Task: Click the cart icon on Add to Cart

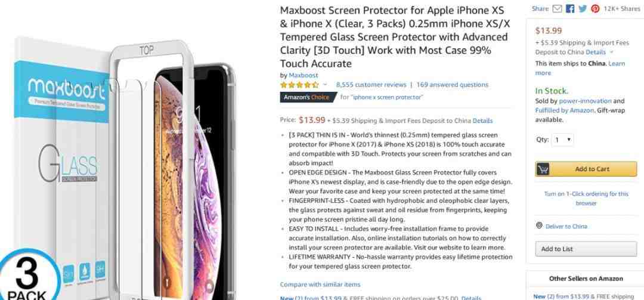Action: [543, 169]
